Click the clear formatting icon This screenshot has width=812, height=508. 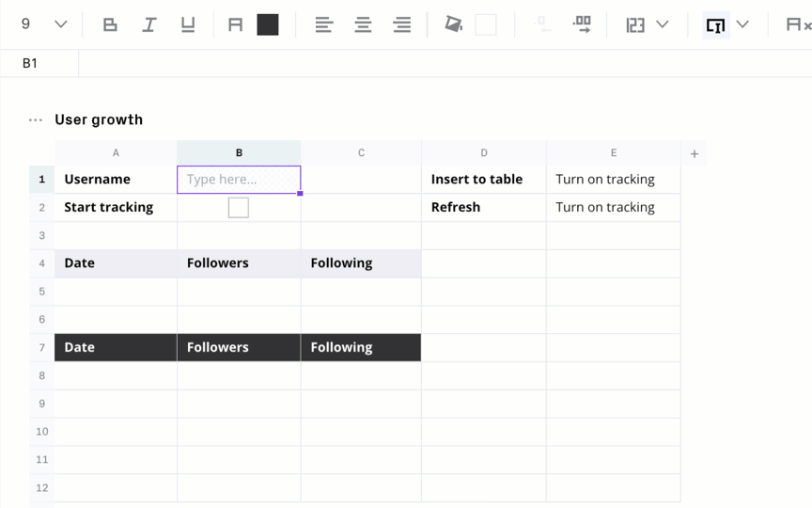click(798, 24)
